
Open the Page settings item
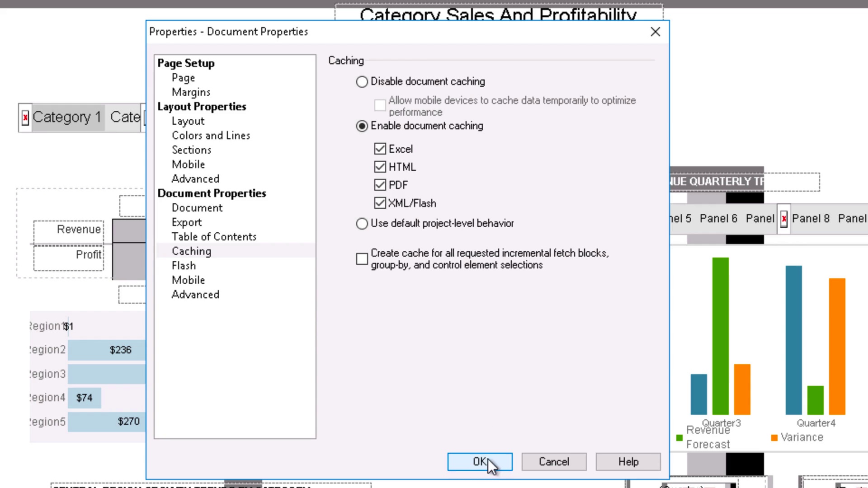(183, 78)
